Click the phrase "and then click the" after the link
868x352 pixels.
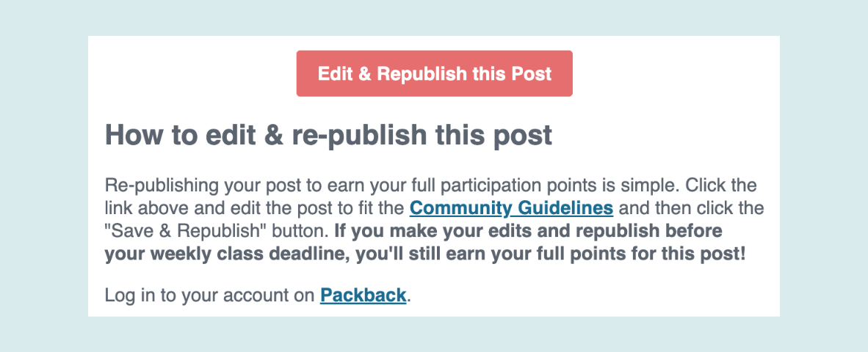click(690, 208)
